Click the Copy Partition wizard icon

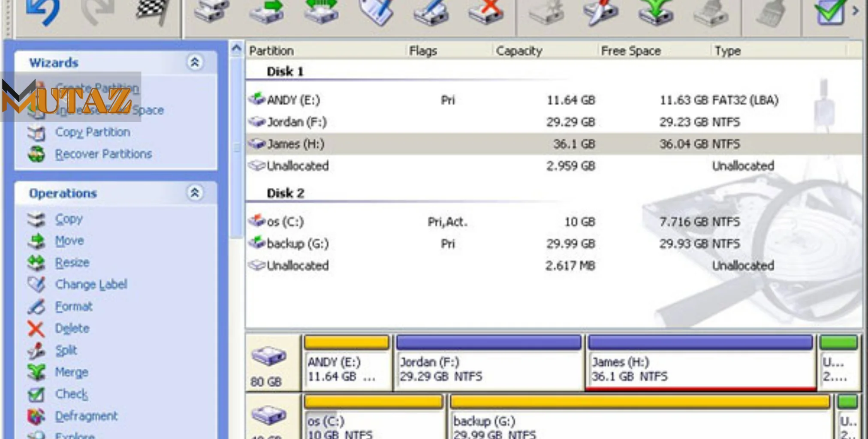pyautogui.click(x=36, y=132)
